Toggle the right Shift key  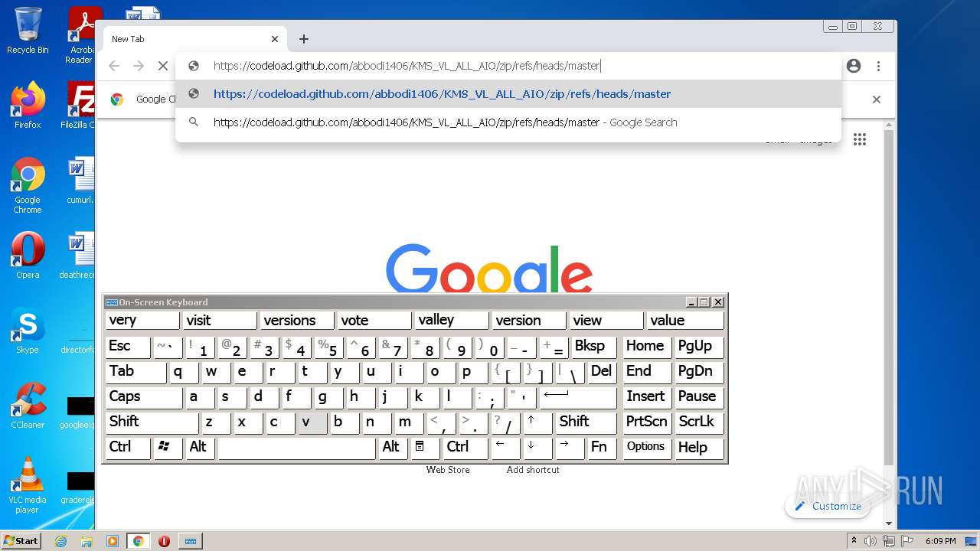[x=586, y=422]
